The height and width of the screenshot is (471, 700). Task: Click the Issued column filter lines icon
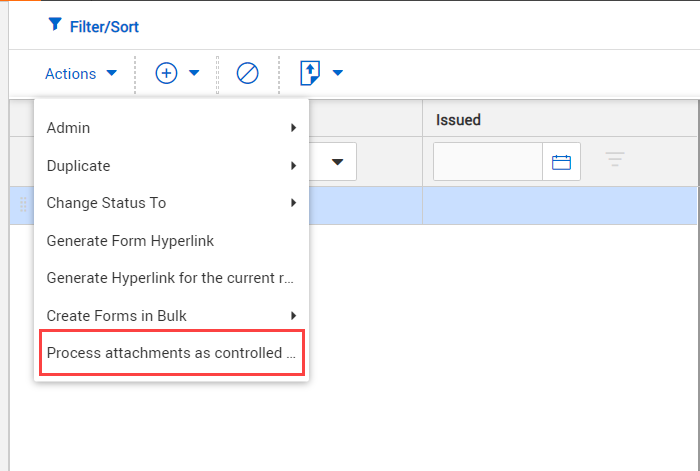[615, 160]
